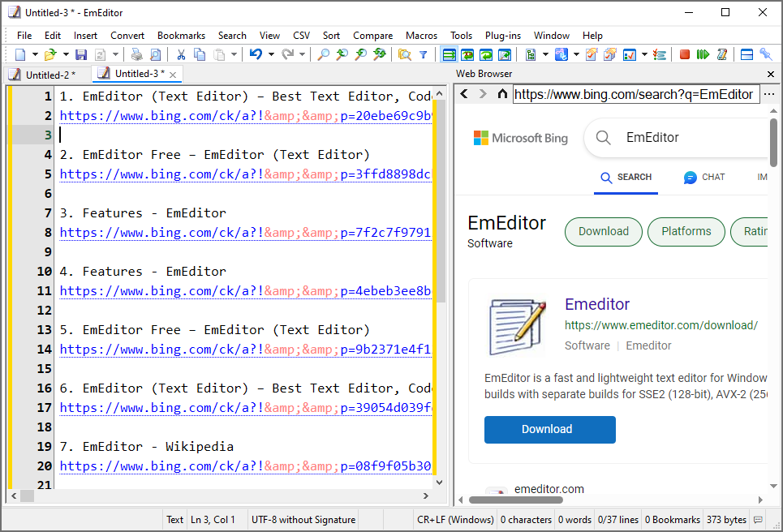The width and height of the screenshot is (783, 532).
Task: Expand the Configurations dropdown arrow
Action: pyautogui.click(x=545, y=54)
